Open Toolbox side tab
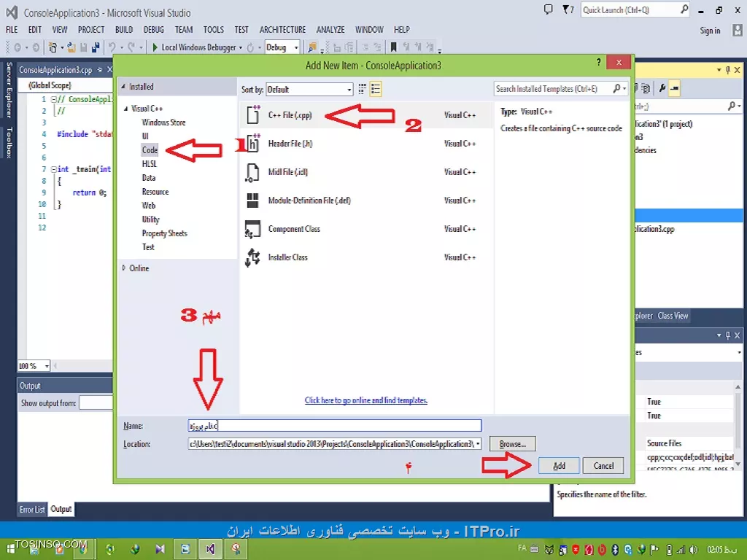The height and width of the screenshot is (560, 747). [8, 142]
